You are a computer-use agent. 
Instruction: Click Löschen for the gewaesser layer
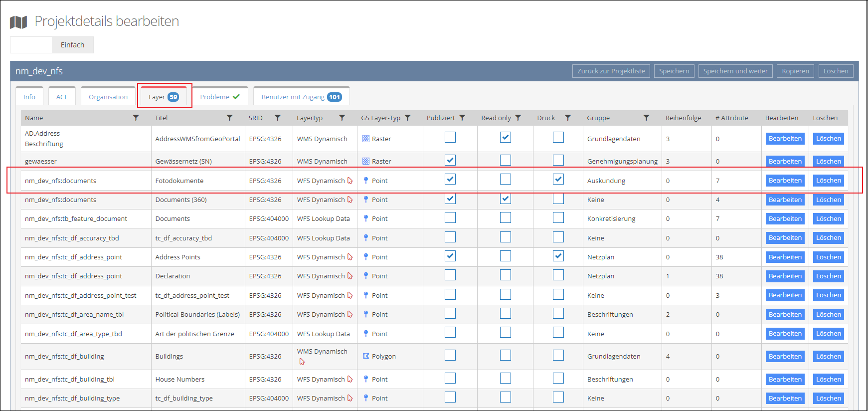coord(828,161)
